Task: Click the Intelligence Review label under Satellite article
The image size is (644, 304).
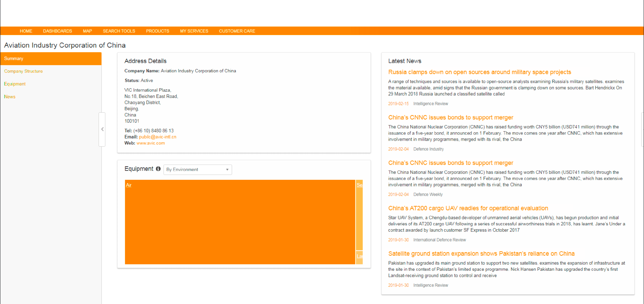Action: coord(430,285)
